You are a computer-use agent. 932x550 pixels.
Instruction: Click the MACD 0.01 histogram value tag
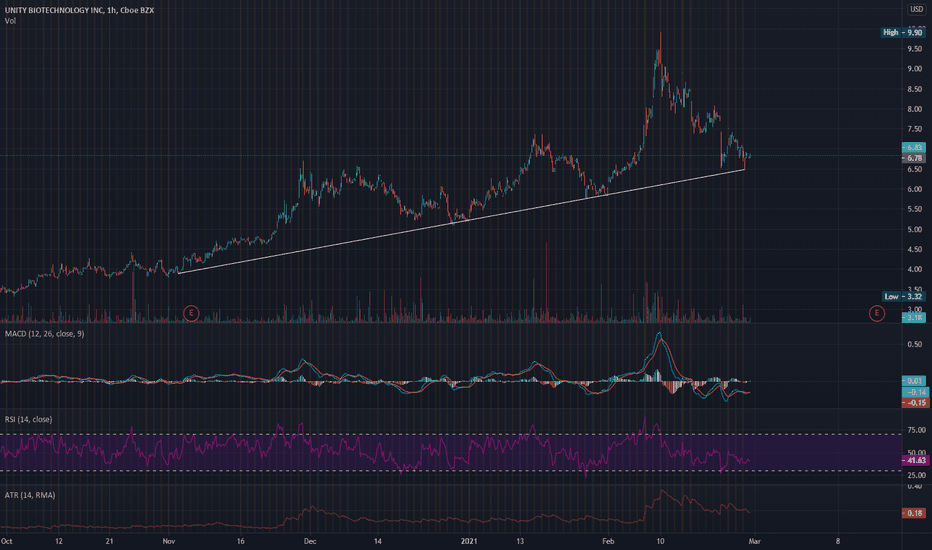[914, 381]
